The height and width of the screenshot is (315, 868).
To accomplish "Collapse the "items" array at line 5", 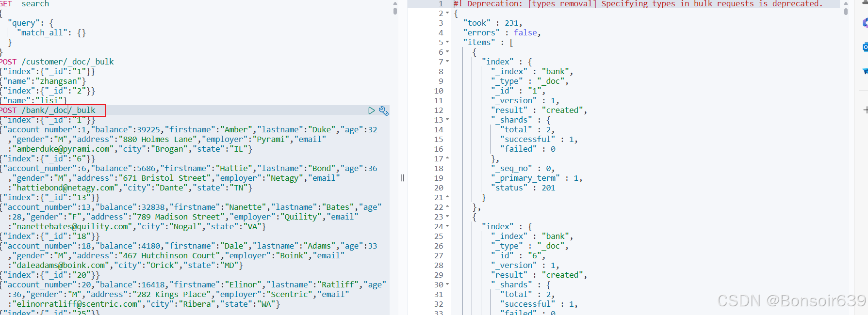I will (447, 43).
